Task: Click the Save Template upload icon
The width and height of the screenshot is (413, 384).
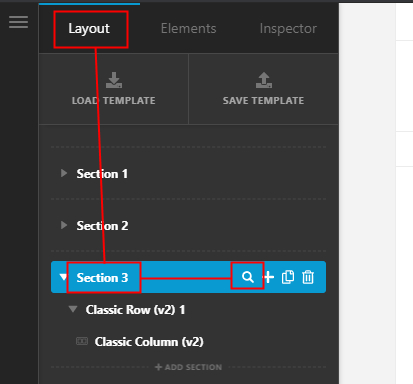Action: coord(264,80)
